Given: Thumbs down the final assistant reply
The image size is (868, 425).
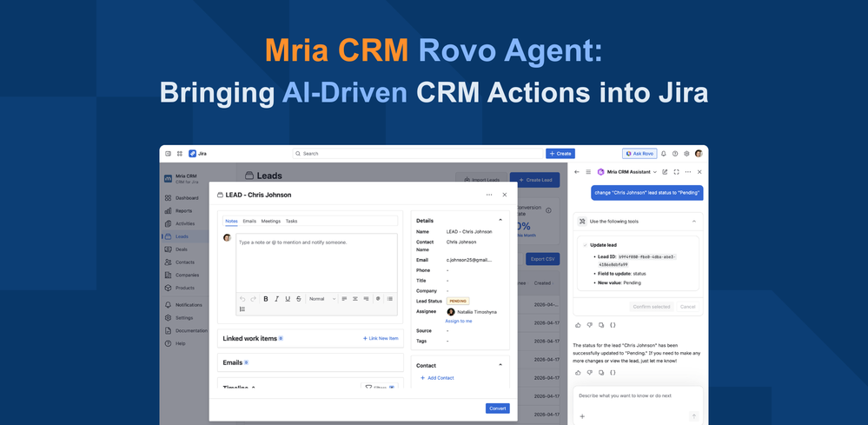Looking at the screenshot, I should click(x=590, y=373).
